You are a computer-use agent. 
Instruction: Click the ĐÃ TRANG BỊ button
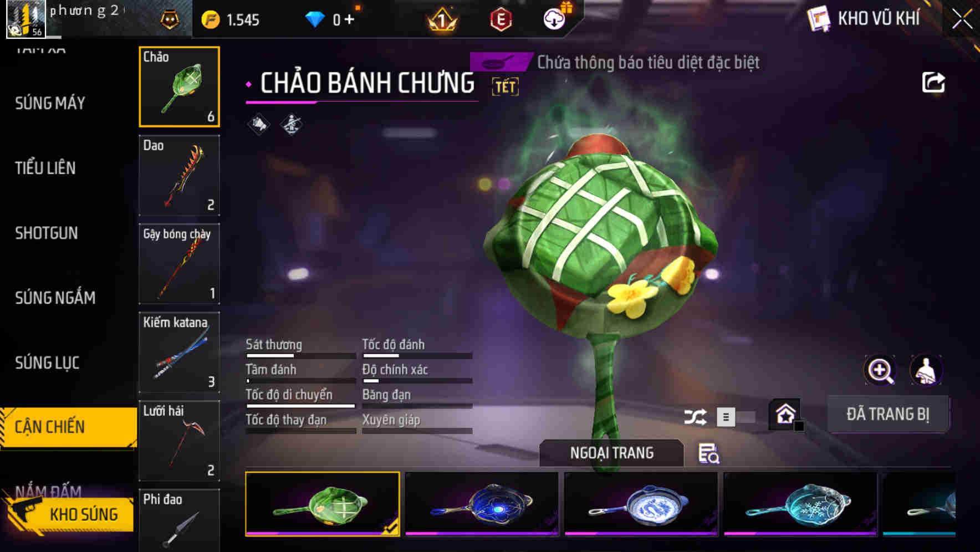[x=888, y=414]
